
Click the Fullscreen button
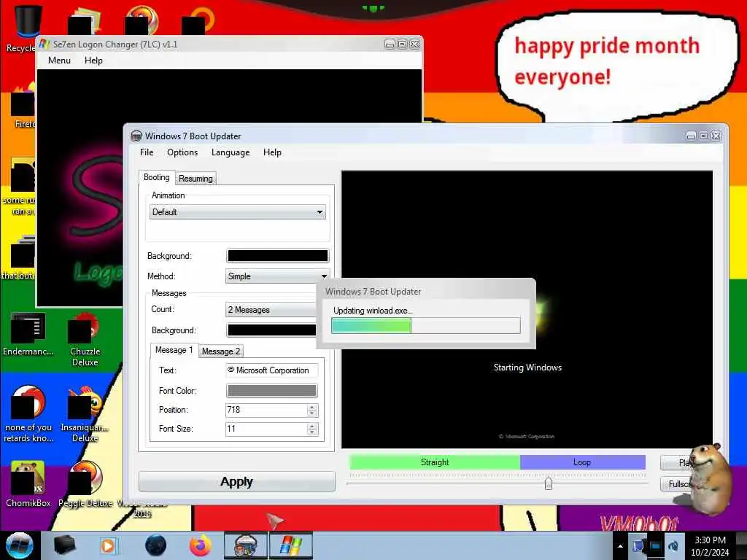[676, 484]
